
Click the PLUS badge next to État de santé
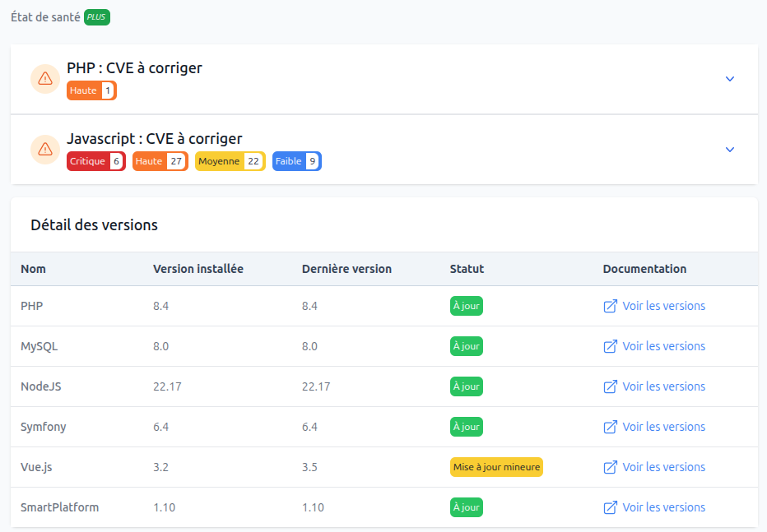tap(96, 16)
